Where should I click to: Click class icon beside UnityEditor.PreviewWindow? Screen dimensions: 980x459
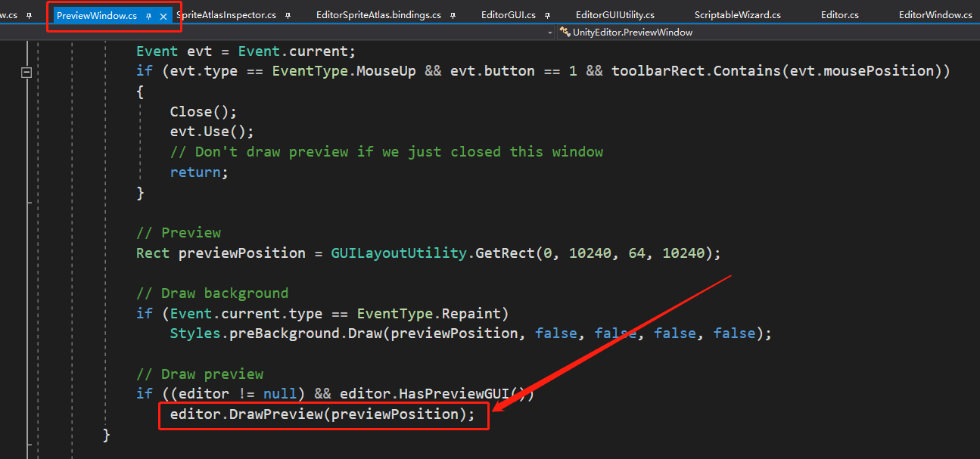[x=565, y=33]
